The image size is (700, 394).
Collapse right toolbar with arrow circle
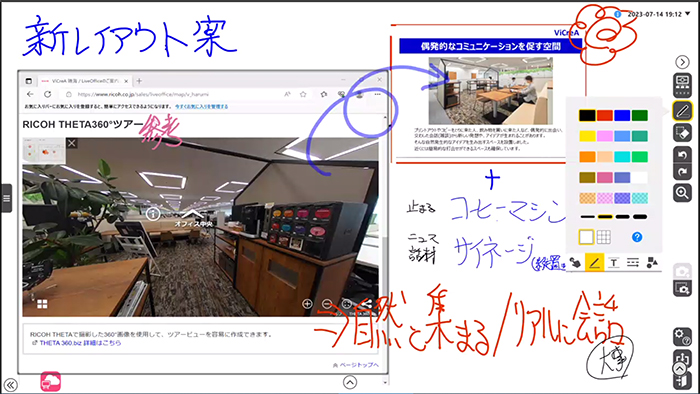[682, 62]
